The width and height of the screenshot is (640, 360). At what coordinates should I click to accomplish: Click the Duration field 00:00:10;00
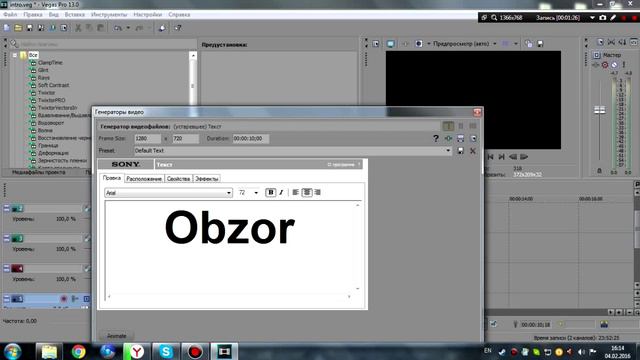[x=251, y=139]
